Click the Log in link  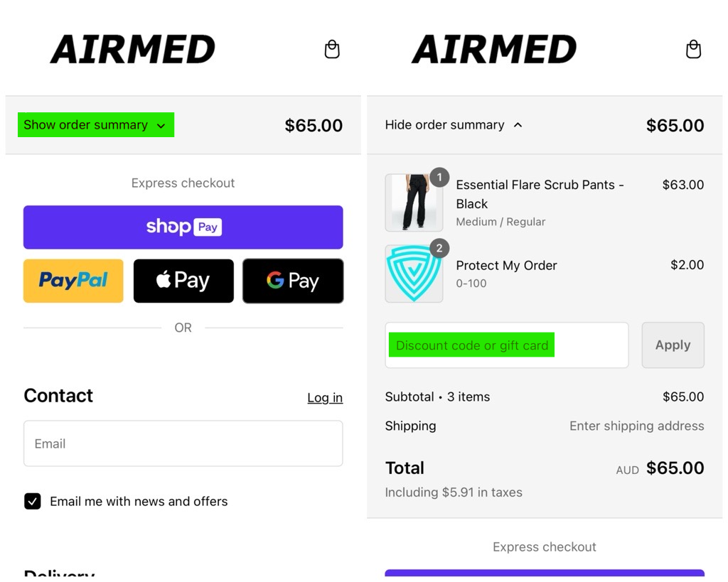click(325, 398)
